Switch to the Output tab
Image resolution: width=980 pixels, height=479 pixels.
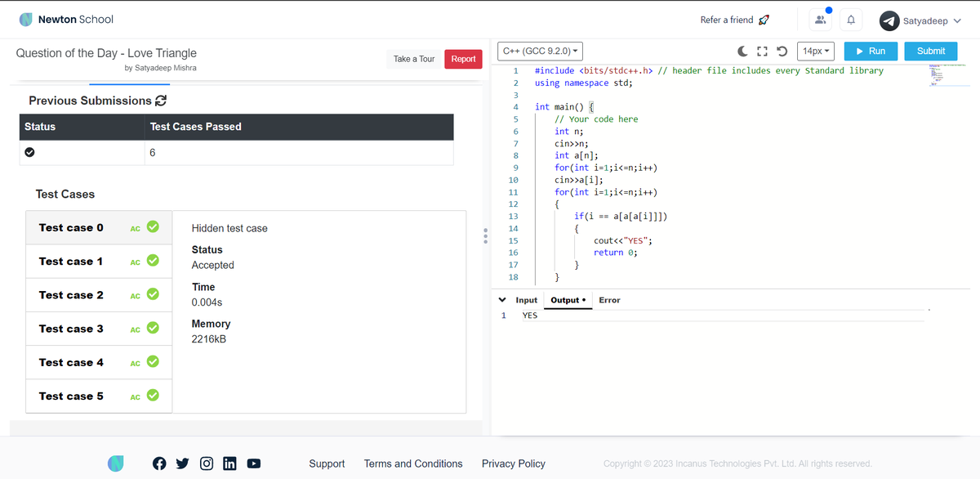coord(569,300)
